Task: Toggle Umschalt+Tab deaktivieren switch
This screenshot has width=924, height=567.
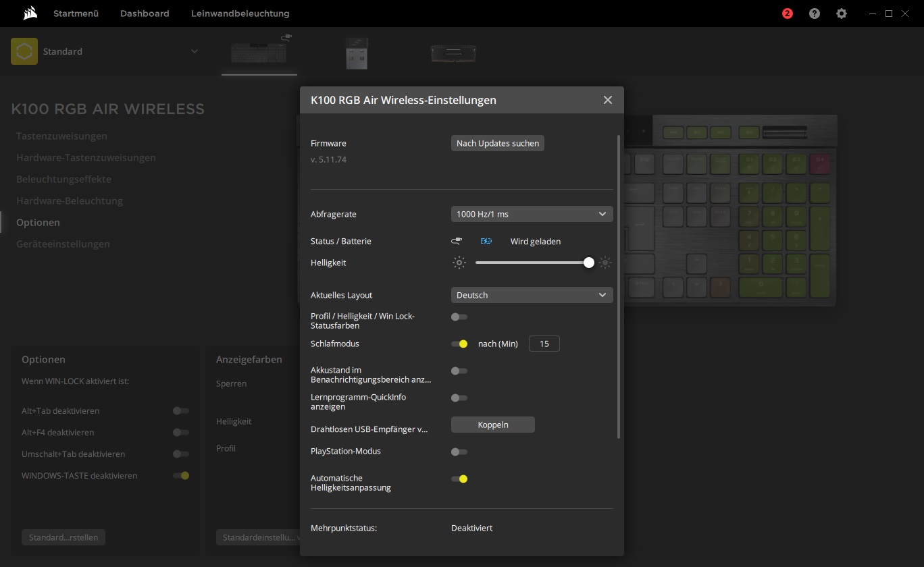Action: click(181, 454)
